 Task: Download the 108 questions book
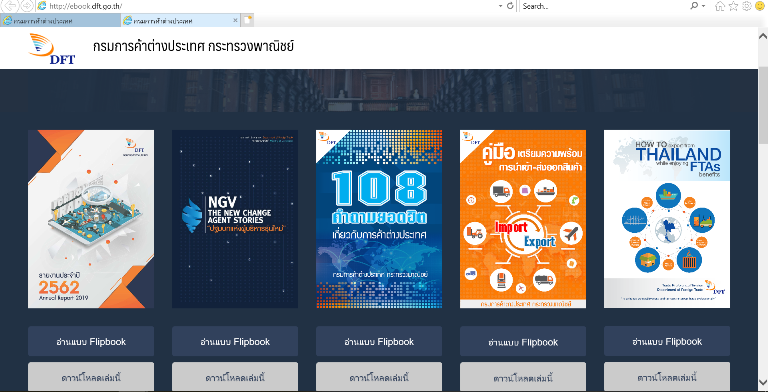pyautogui.click(x=379, y=377)
